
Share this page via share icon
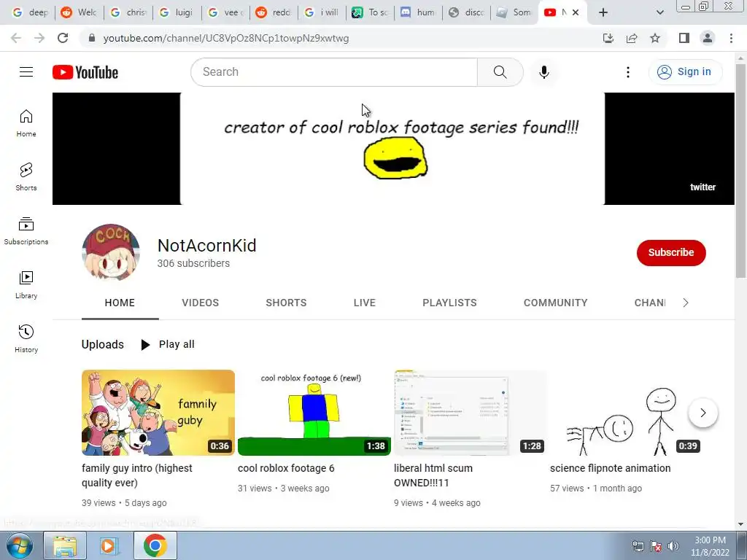click(x=632, y=38)
